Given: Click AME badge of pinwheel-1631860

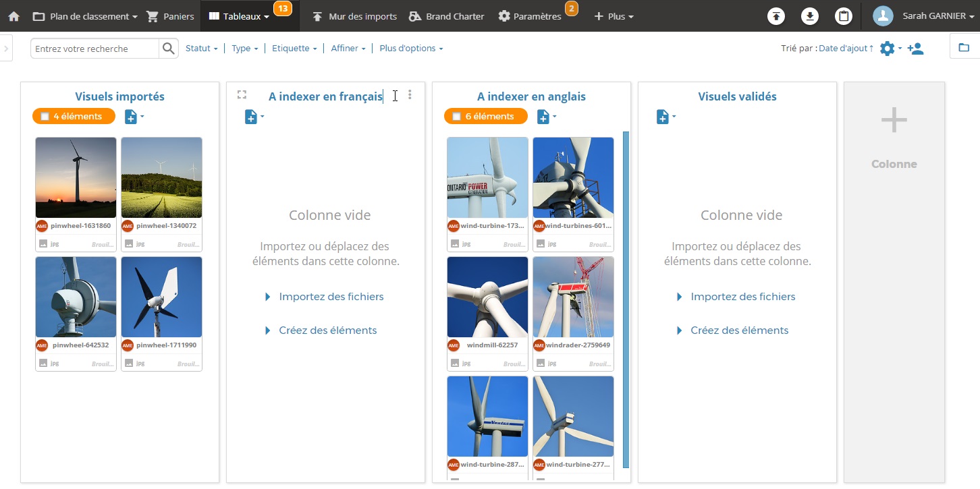Looking at the screenshot, I should [42, 226].
